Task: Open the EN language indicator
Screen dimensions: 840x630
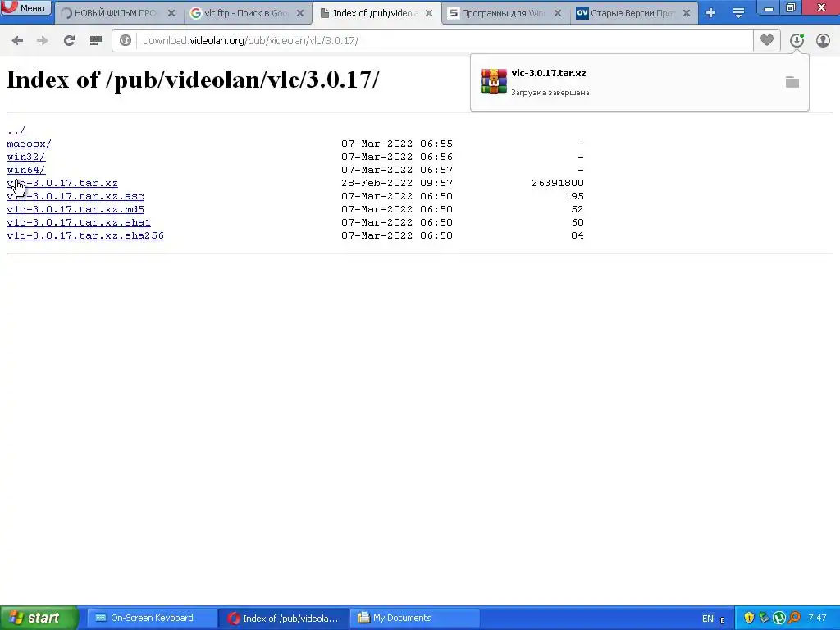Action: click(708, 619)
